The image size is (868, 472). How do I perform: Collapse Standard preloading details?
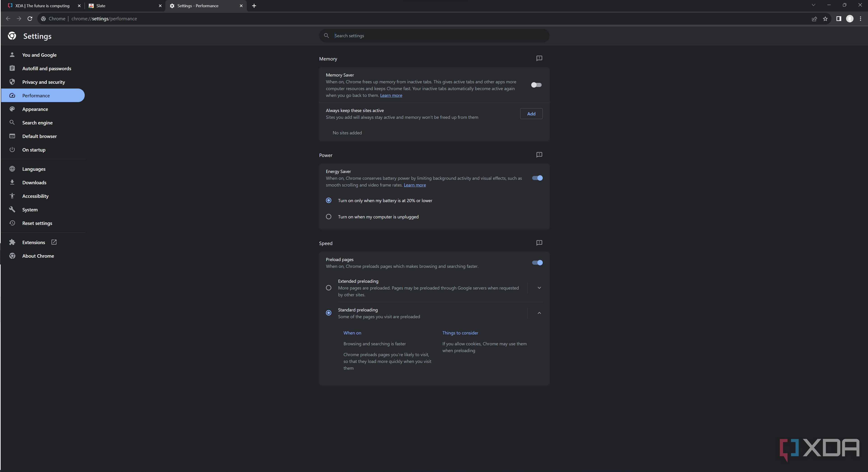(539, 313)
